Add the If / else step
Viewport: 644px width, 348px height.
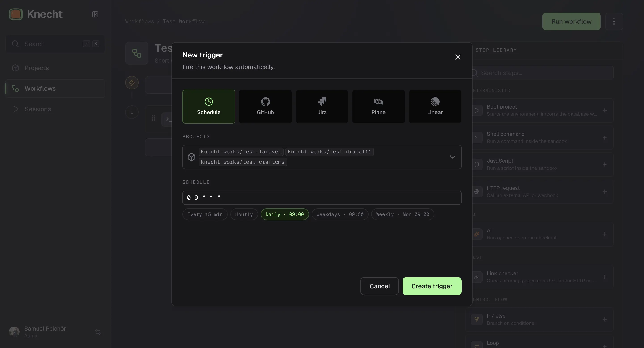pyautogui.click(x=604, y=320)
